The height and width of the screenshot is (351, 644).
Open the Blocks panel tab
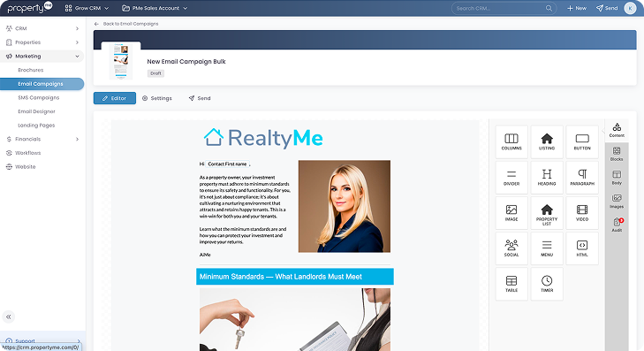617,154
